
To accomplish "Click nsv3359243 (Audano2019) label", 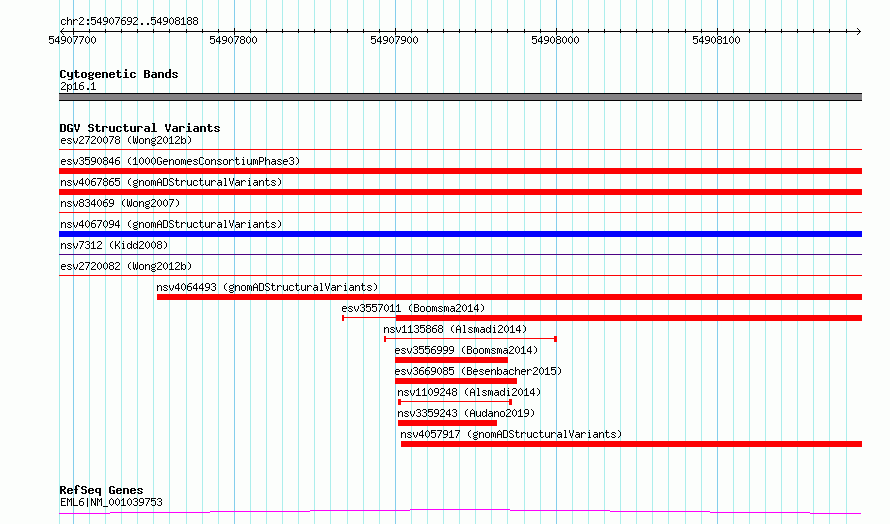I will coord(466,413).
